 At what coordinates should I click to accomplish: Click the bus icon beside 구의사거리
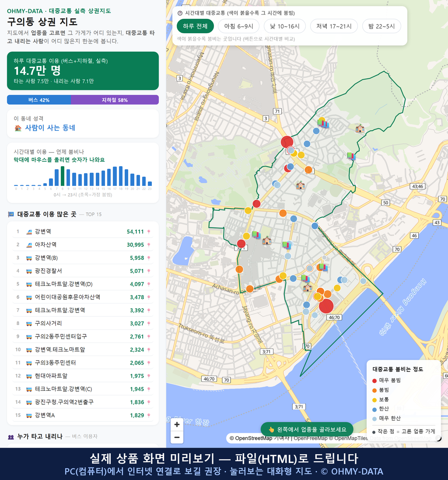click(29, 323)
